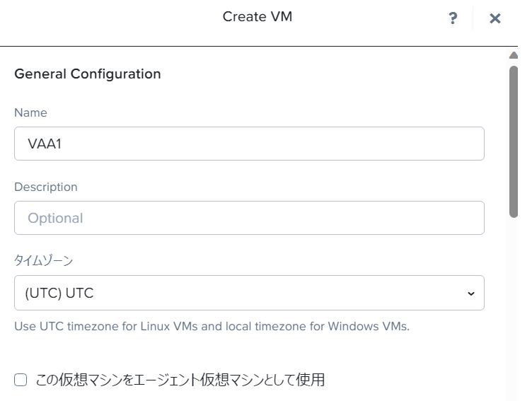Focus the Description field
Image resolution: width=532 pixels, height=401 pixels.
coord(249,218)
